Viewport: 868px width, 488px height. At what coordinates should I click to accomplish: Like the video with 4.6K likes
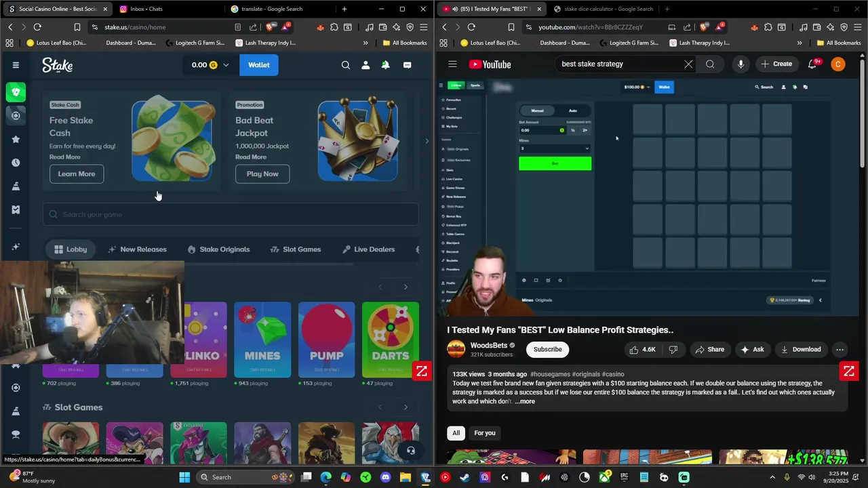[x=642, y=350]
